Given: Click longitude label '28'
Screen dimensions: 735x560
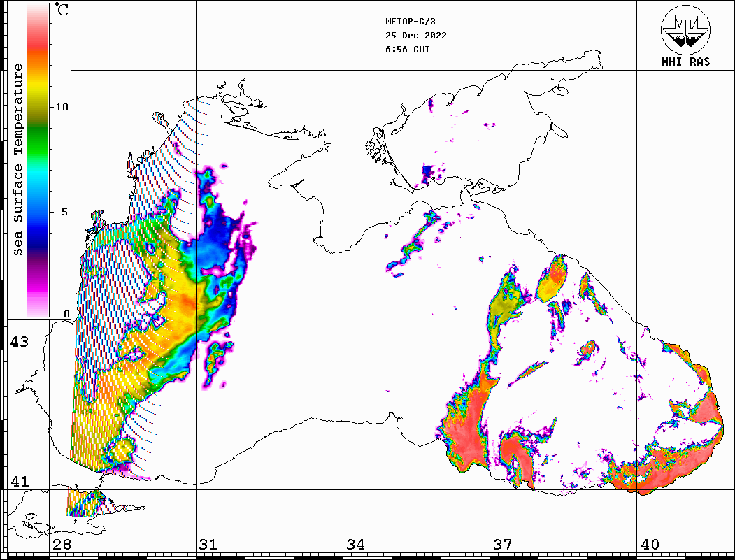Looking at the screenshot, I should (62, 545).
